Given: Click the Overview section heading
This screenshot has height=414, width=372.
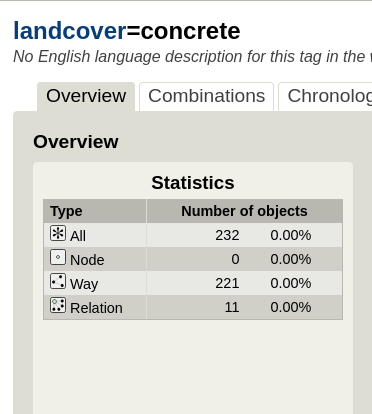Looking at the screenshot, I should coord(76,142).
